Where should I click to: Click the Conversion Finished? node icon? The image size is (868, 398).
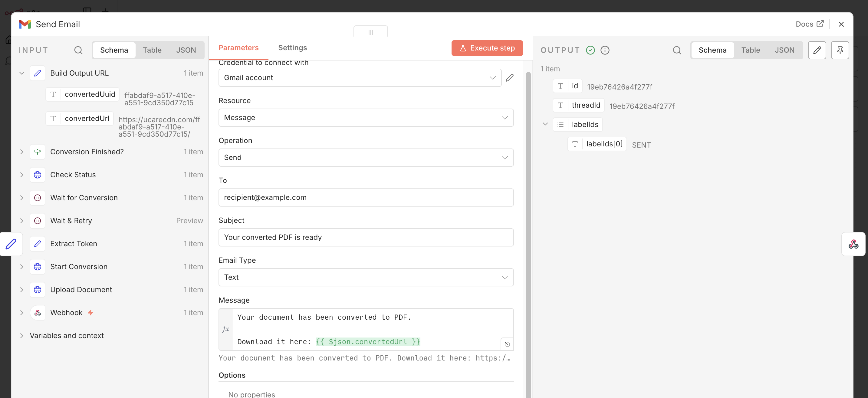click(38, 152)
